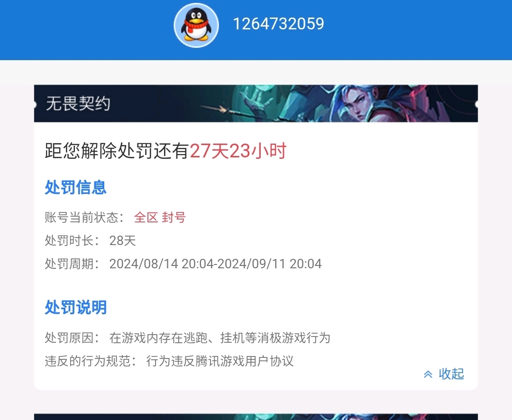Viewport: 512px width, 420px height.
Task: Tap the 处罚周期 date range
Action: 216,264
